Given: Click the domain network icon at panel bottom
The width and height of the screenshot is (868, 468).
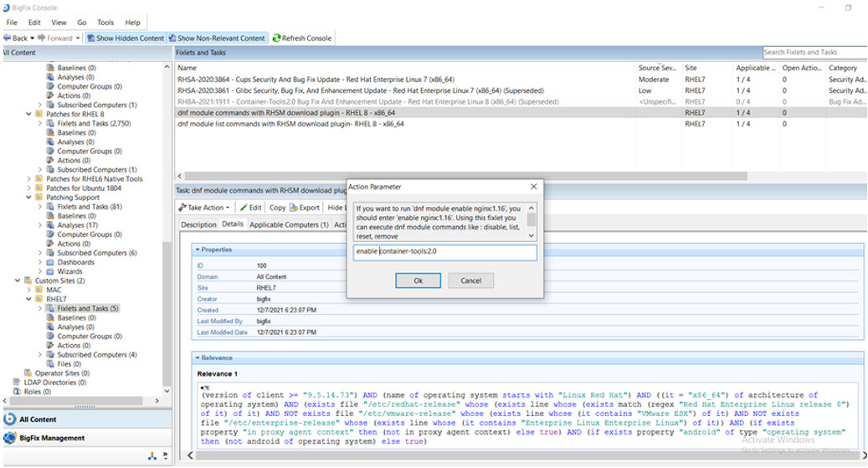Looking at the screenshot, I should 152,457.
